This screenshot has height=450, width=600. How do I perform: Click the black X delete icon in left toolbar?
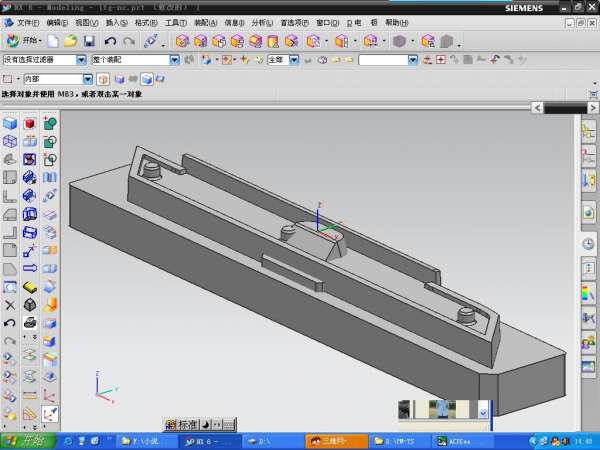[10, 305]
